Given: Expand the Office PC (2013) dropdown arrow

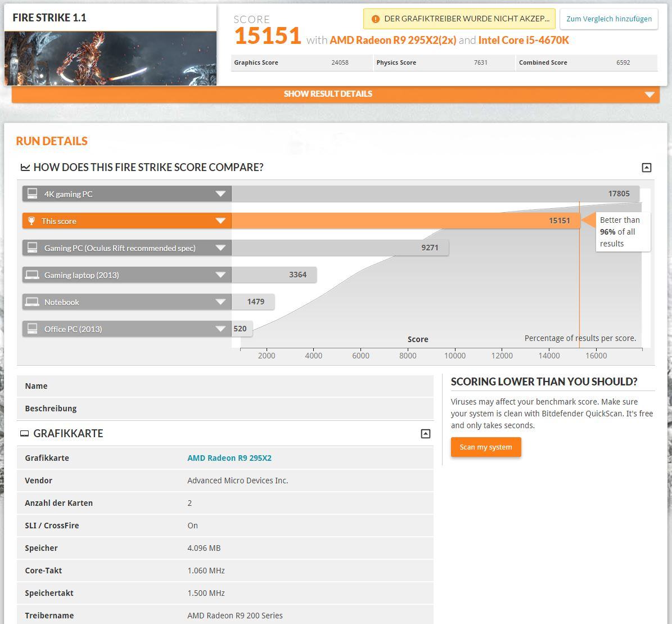Looking at the screenshot, I should [220, 329].
